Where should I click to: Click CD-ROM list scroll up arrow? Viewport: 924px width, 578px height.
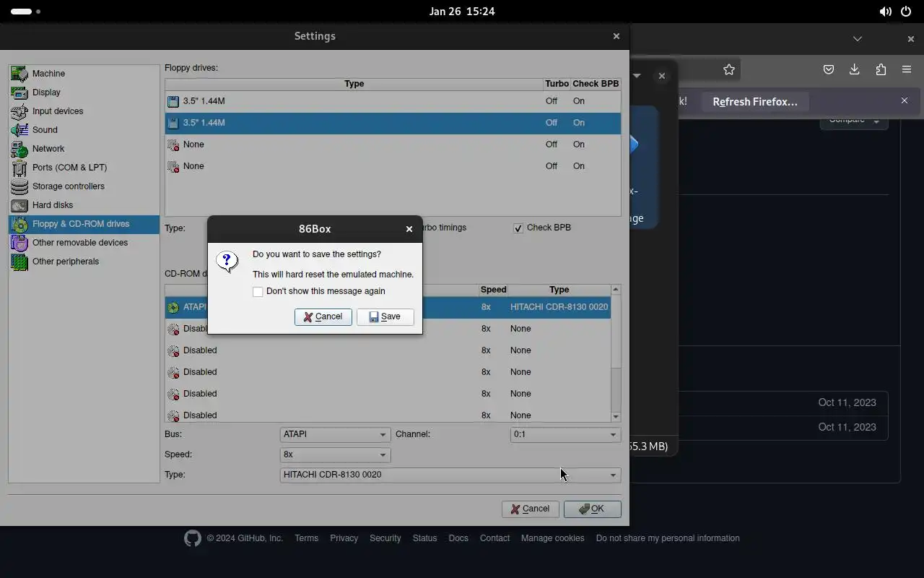tap(616, 290)
